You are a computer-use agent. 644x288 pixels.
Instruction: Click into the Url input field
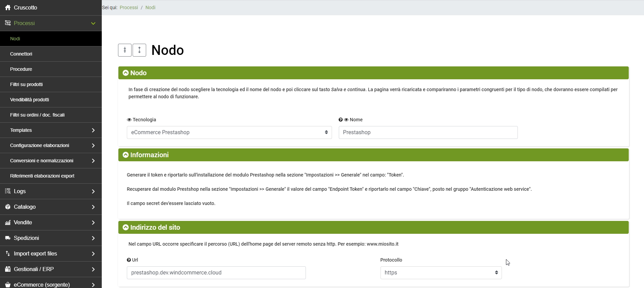[x=216, y=273]
